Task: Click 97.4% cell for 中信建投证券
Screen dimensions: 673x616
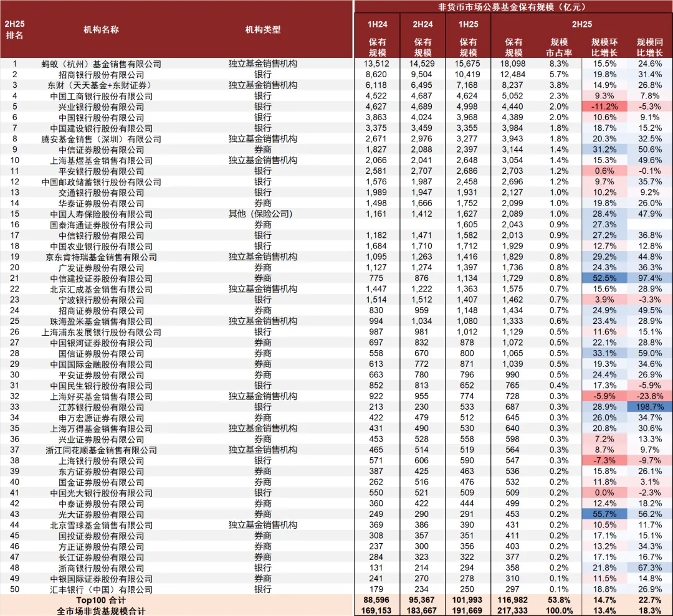Action: click(x=650, y=278)
